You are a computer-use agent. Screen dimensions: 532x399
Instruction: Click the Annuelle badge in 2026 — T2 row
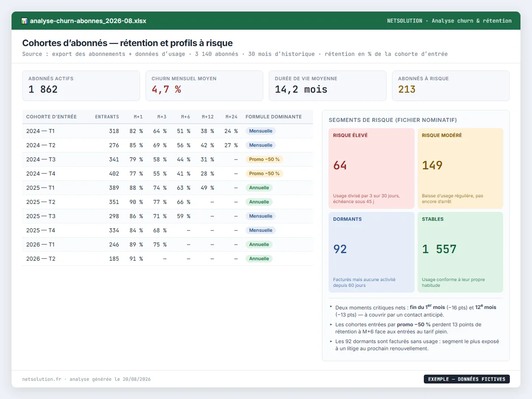point(259,259)
